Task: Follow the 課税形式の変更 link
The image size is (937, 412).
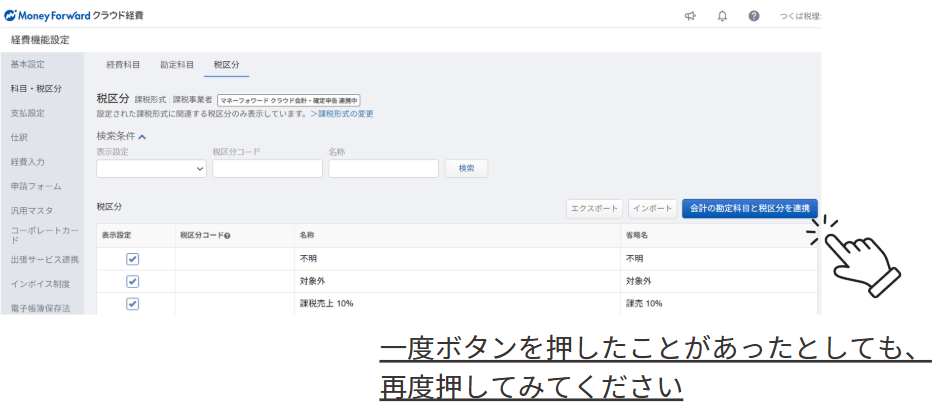Action: click(x=342, y=114)
